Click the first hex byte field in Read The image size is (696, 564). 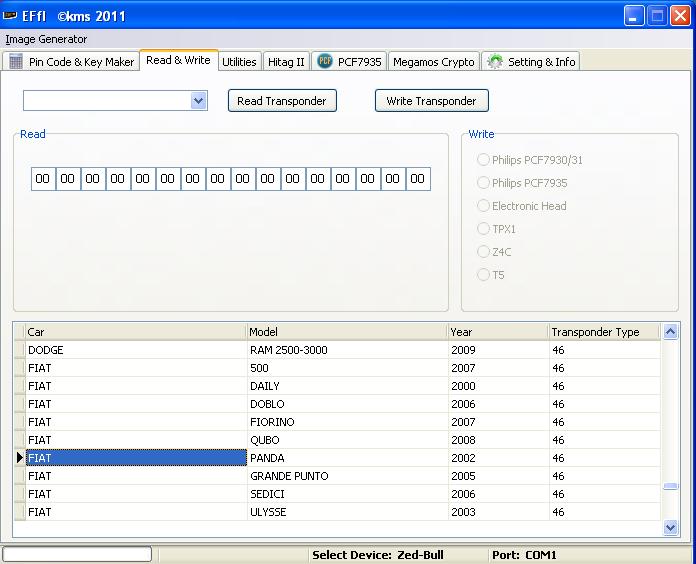tap(43, 179)
